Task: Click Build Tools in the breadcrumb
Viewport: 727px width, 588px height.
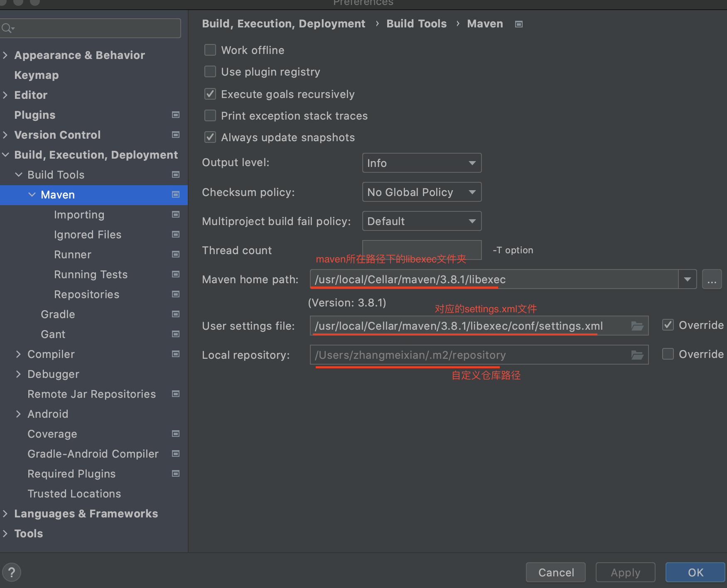Action: point(416,24)
